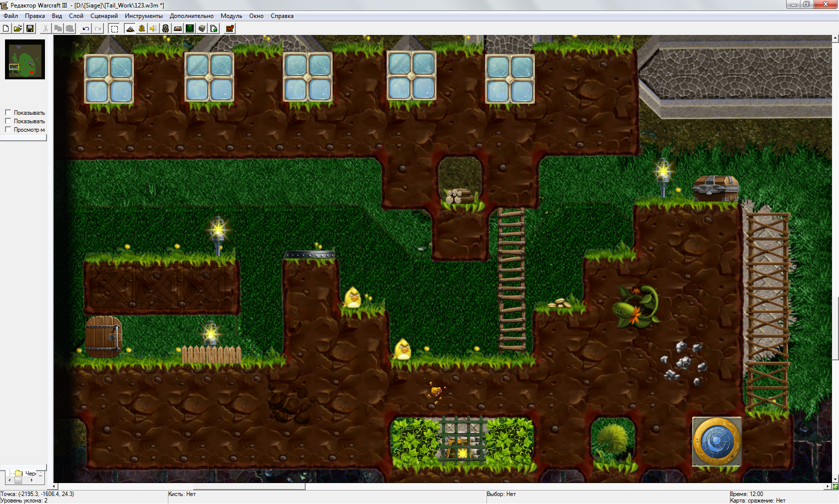Select the wooden barrel doodad on the map
Viewport: 839px width, 504px height.
point(103,337)
